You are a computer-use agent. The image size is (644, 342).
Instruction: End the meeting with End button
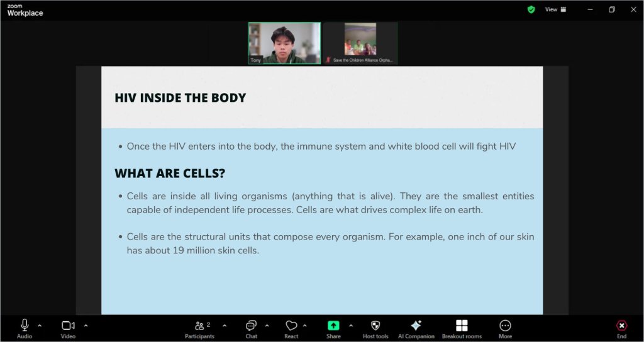[622, 329]
